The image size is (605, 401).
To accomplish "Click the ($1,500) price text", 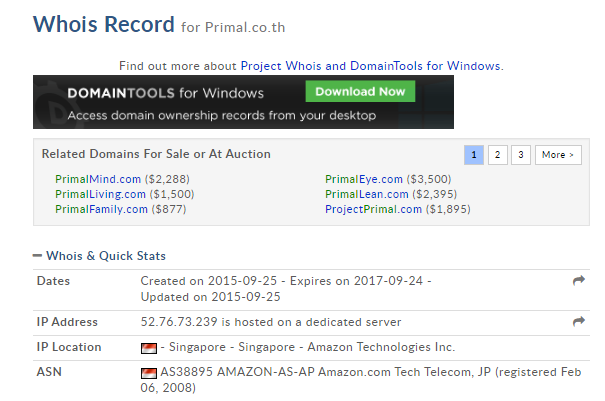I will click(172, 194).
